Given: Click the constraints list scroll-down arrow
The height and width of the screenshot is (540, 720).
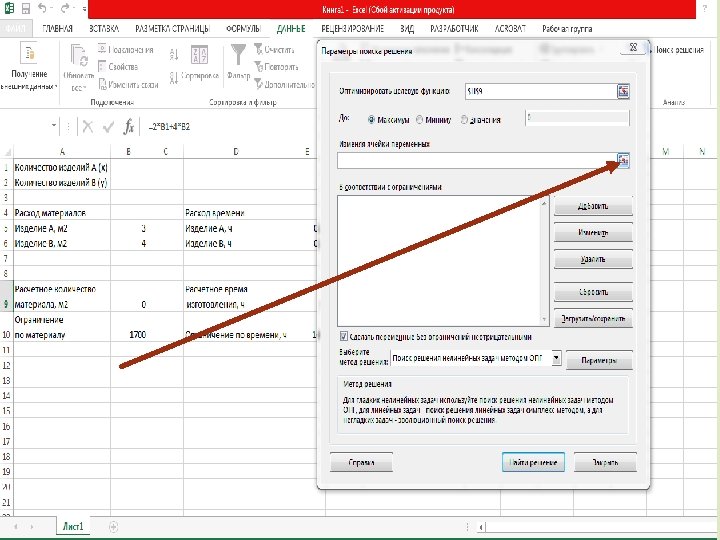Looking at the screenshot, I should coord(544,320).
